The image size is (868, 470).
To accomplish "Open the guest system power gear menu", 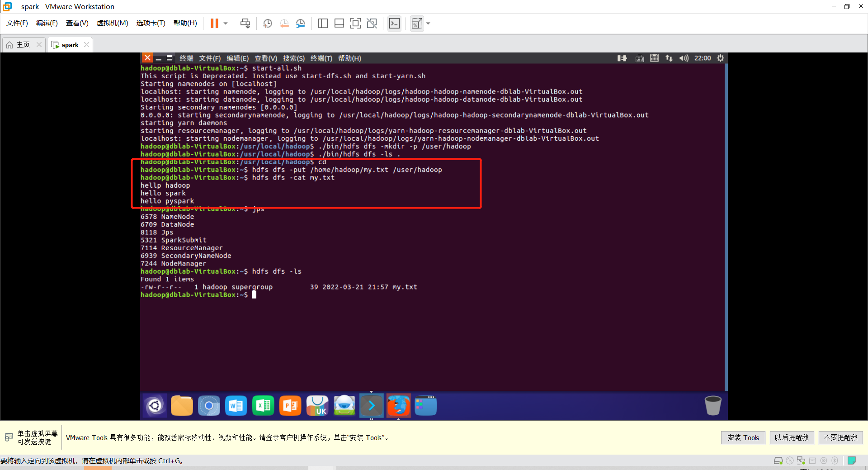I will point(721,58).
